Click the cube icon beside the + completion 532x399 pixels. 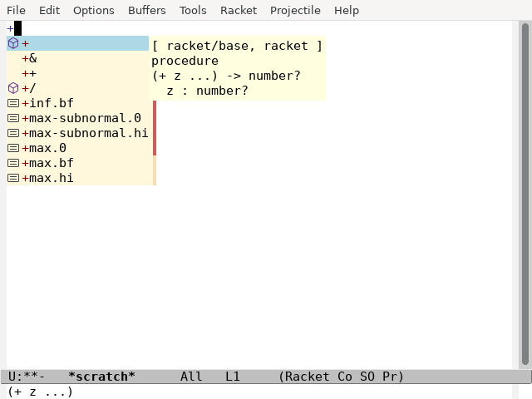(x=13, y=43)
